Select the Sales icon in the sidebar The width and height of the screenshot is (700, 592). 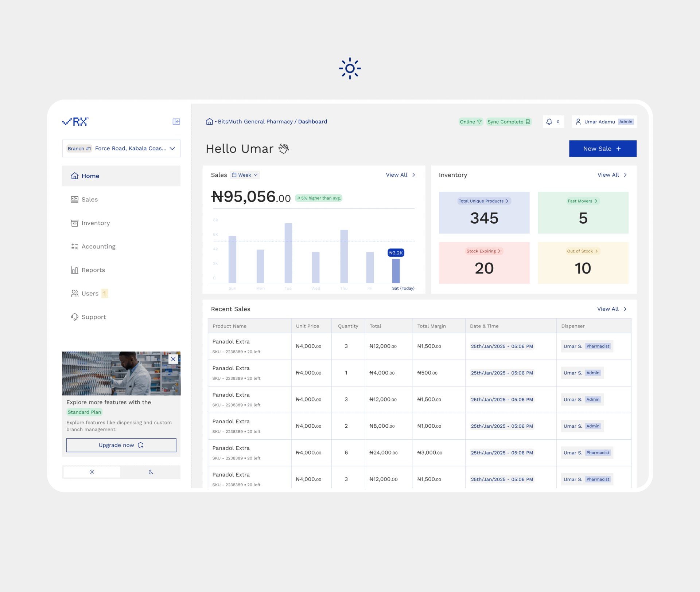[x=74, y=199]
